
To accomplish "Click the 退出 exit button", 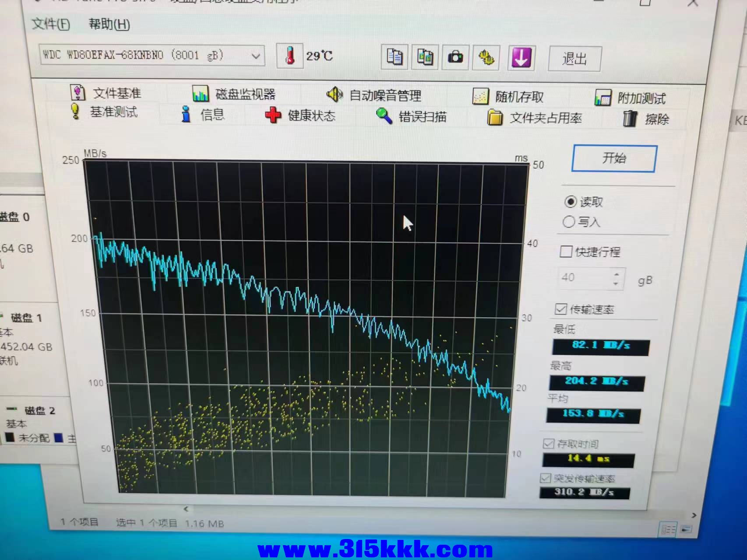I will (x=574, y=59).
